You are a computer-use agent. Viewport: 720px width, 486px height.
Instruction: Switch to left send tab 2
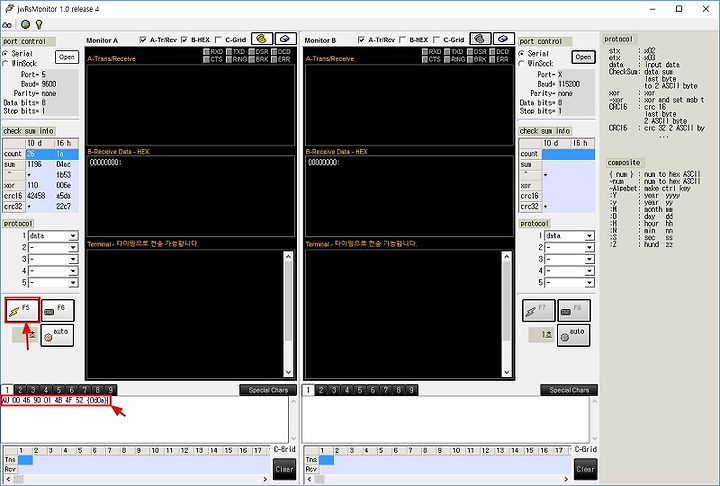pyautogui.click(x=20, y=390)
